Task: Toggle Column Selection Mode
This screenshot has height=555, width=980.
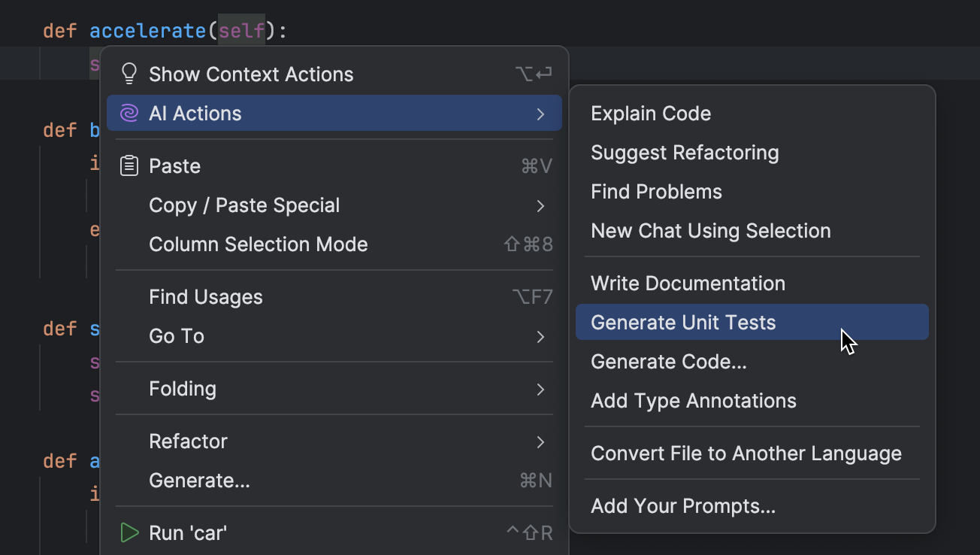Action: 258,244
